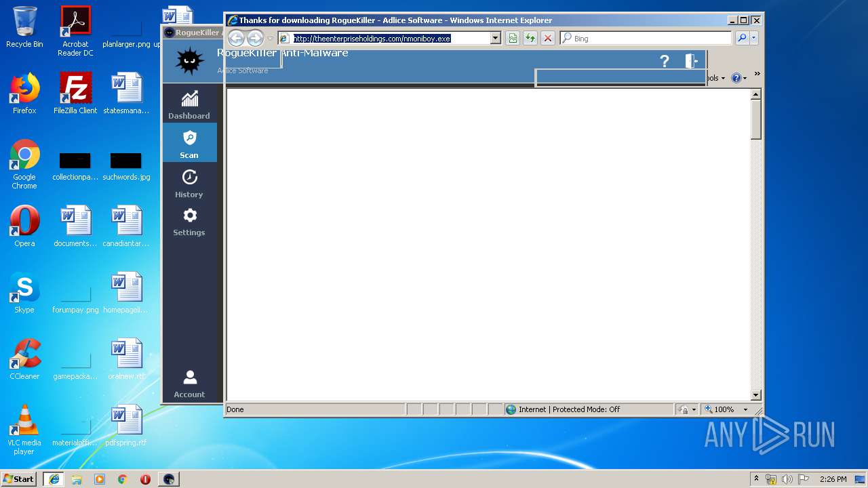Click Internet Explorer taskbar button
Screen dimensions: 868x488
click(x=54, y=479)
